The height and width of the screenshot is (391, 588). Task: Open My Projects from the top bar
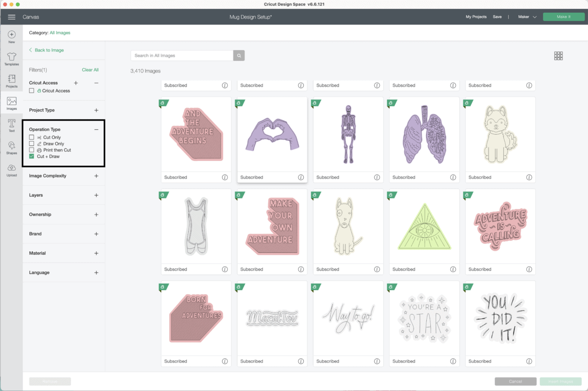click(476, 17)
